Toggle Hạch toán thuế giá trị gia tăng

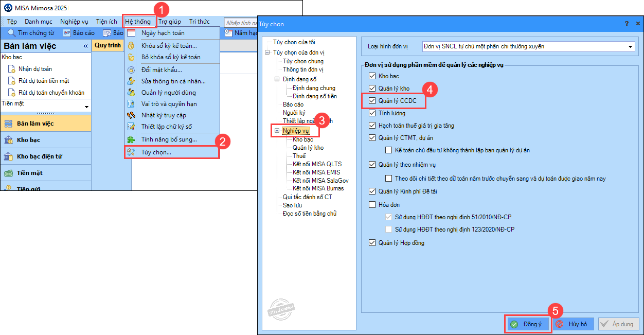pyautogui.click(x=372, y=126)
